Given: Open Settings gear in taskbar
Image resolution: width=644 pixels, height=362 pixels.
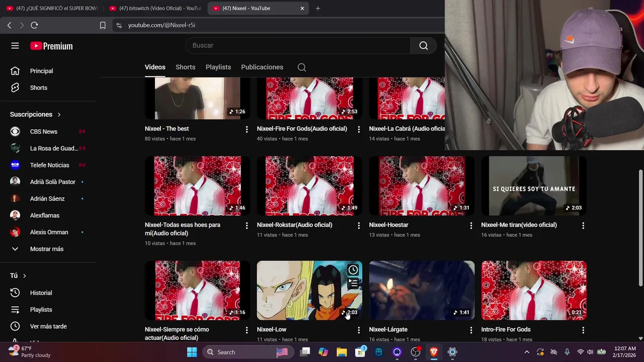Looking at the screenshot, I should click(452, 352).
